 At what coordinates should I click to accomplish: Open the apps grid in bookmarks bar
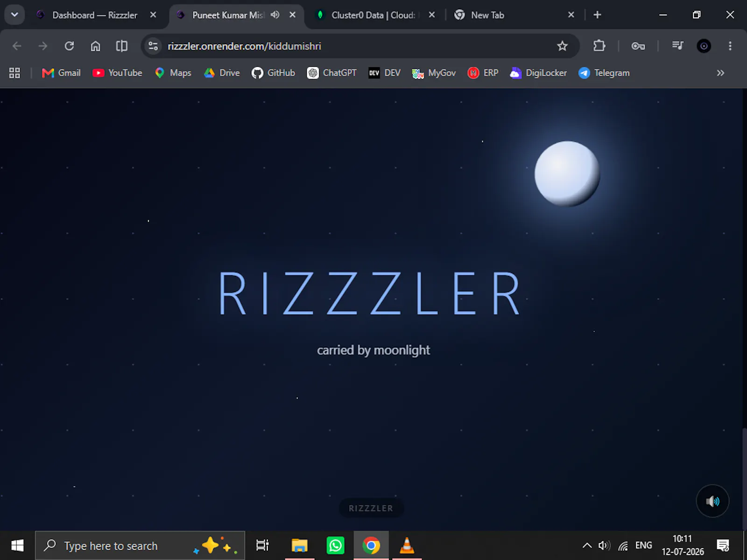[14, 73]
